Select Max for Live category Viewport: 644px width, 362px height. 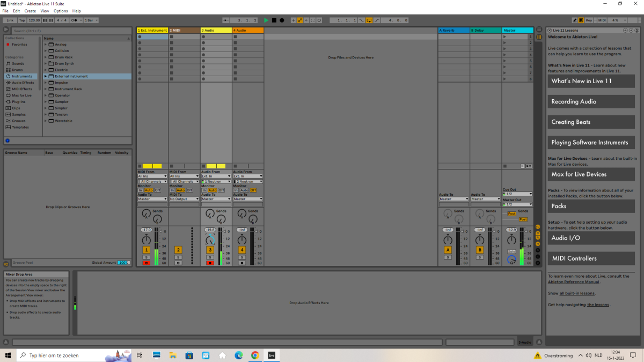21,95
